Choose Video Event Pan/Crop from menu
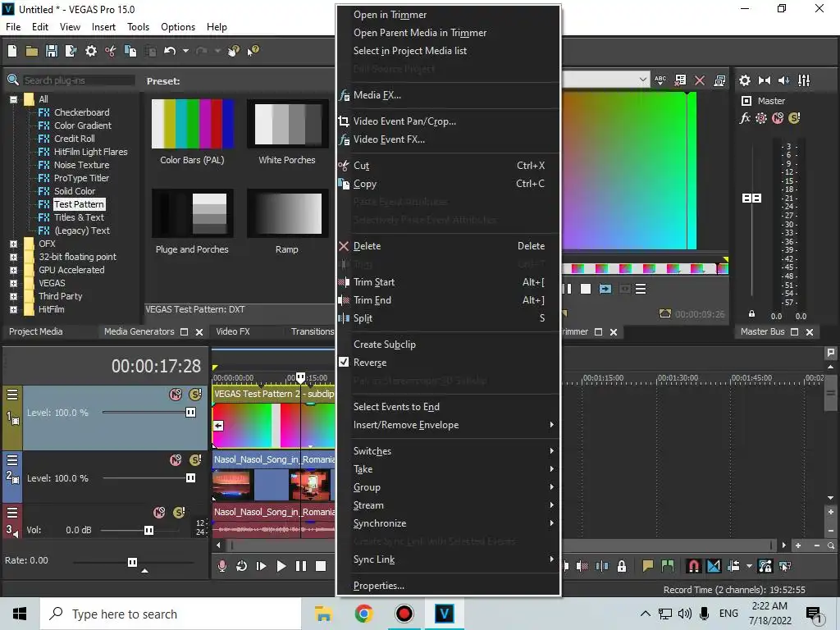840x630 pixels. (449, 121)
